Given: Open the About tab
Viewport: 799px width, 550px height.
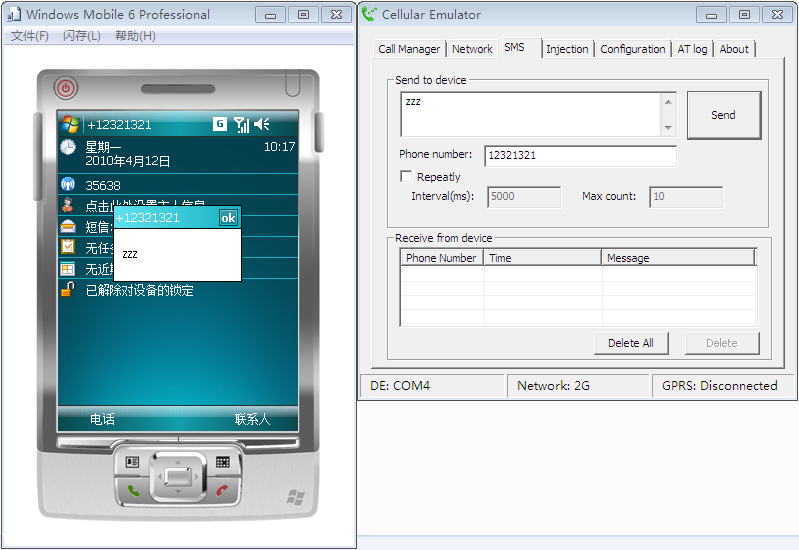Looking at the screenshot, I should coord(734,49).
